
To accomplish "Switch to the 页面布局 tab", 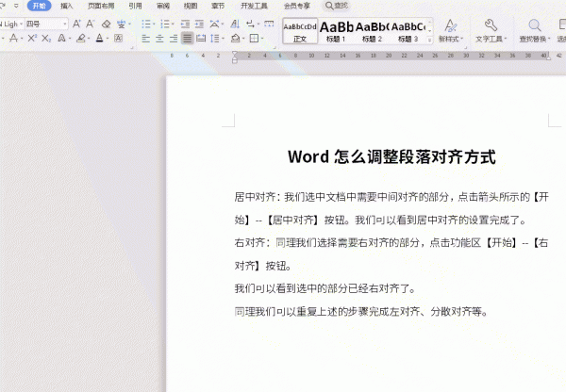I will click(x=101, y=6).
